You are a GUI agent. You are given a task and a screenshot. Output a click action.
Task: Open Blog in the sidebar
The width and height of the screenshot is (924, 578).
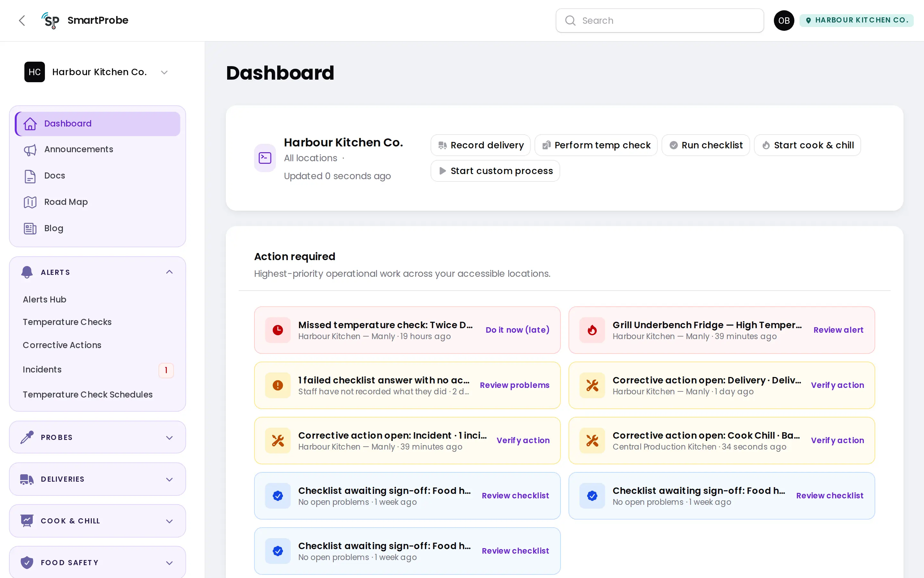[x=97, y=228]
